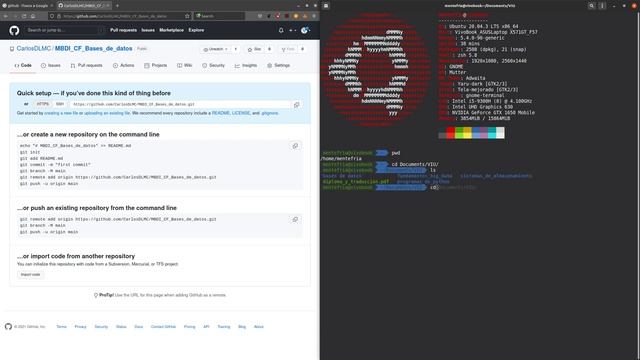Click the tracking protection shield icon
This screenshot has width=640, height=360.
52,16
